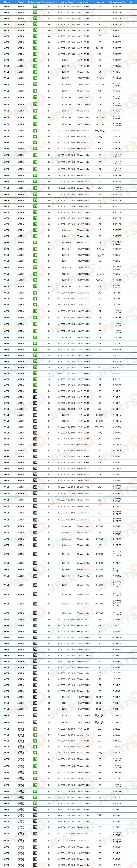Click the '01.2012 -> 05.2014' production years cell

(66, 792)
